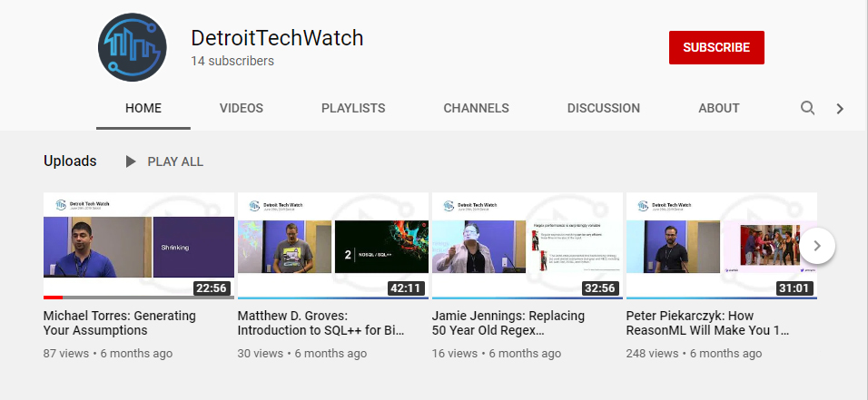Open the Jamie Jennings Regex video thumbnail
Image resolution: width=868 pixels, height=400 pixels.
pyautogui.click(x=528, y=245)
